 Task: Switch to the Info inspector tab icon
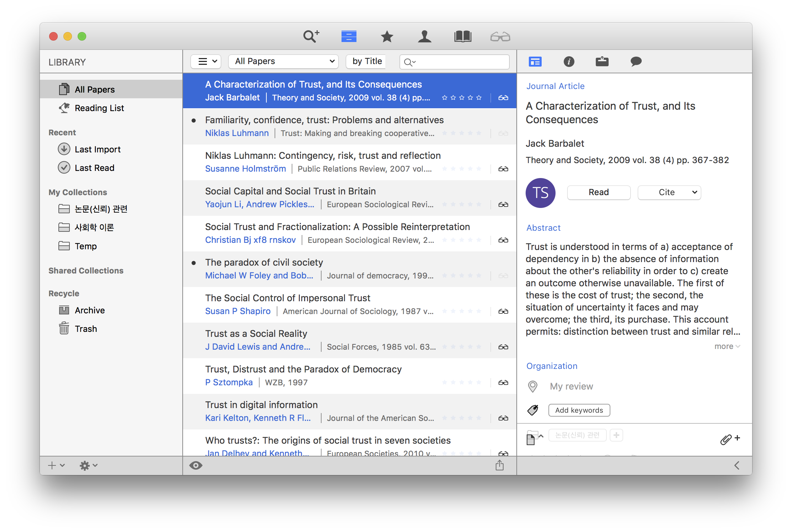pos(569,62)
